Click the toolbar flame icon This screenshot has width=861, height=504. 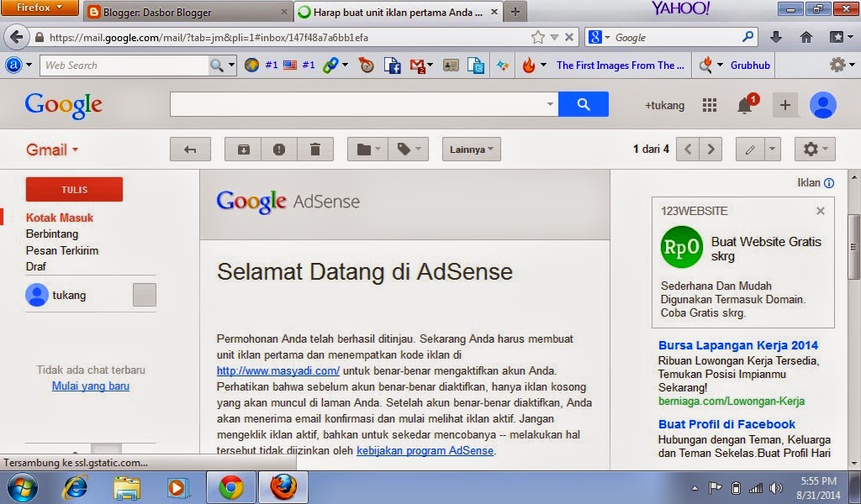[x=529, y=66]
